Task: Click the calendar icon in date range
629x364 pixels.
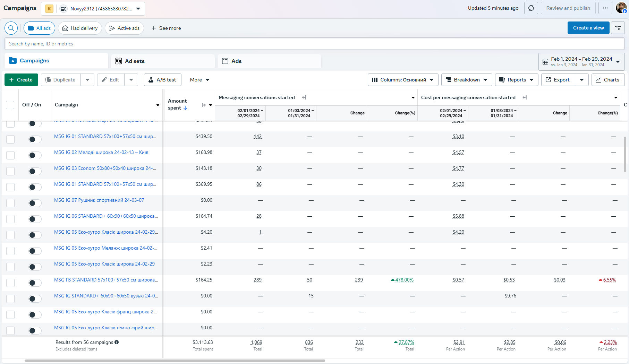Action: tap(545, 62)
